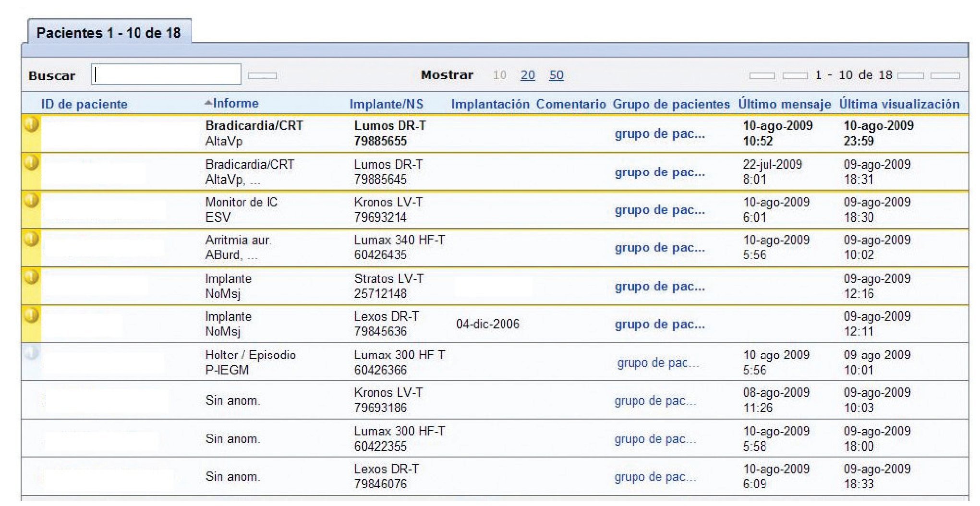Select yellow status icon in Kronos LV-T 79693214 row
Viewport: 980px width, 506px height.
[31, 200]
